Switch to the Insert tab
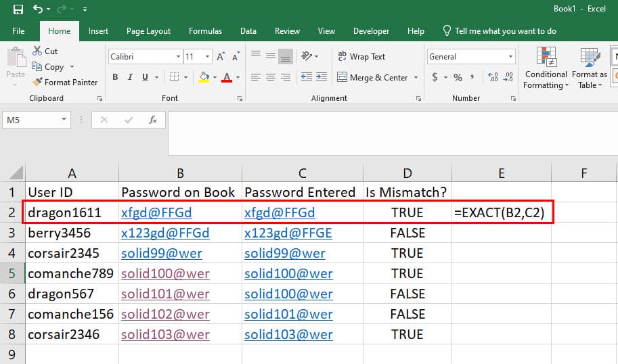The height and width of the screenshot is (364, 618). click(98, 31)
